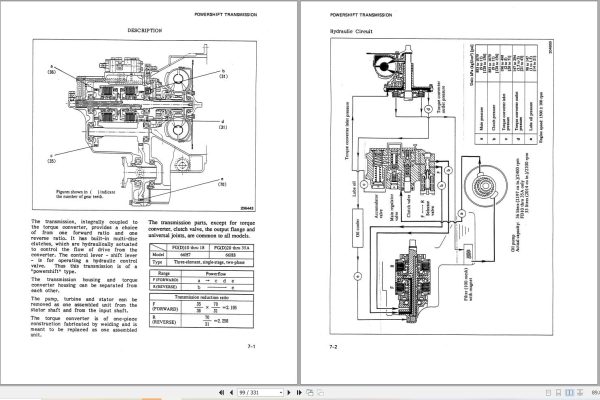Go to the previous page

tap(232, 392)
